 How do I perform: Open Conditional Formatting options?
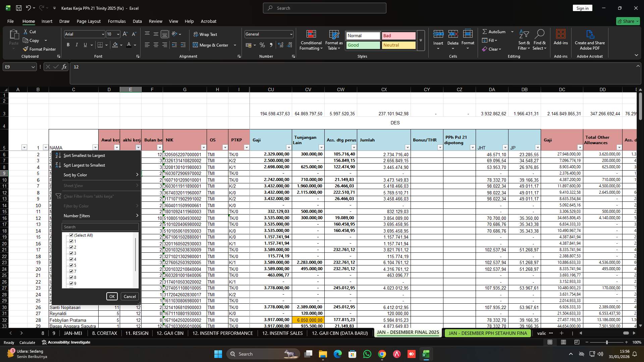(311, 40)
